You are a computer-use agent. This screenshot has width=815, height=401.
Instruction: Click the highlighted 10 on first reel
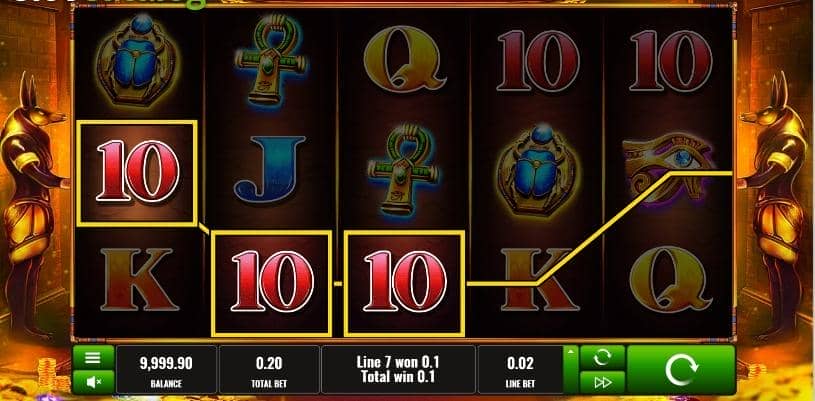137,173
